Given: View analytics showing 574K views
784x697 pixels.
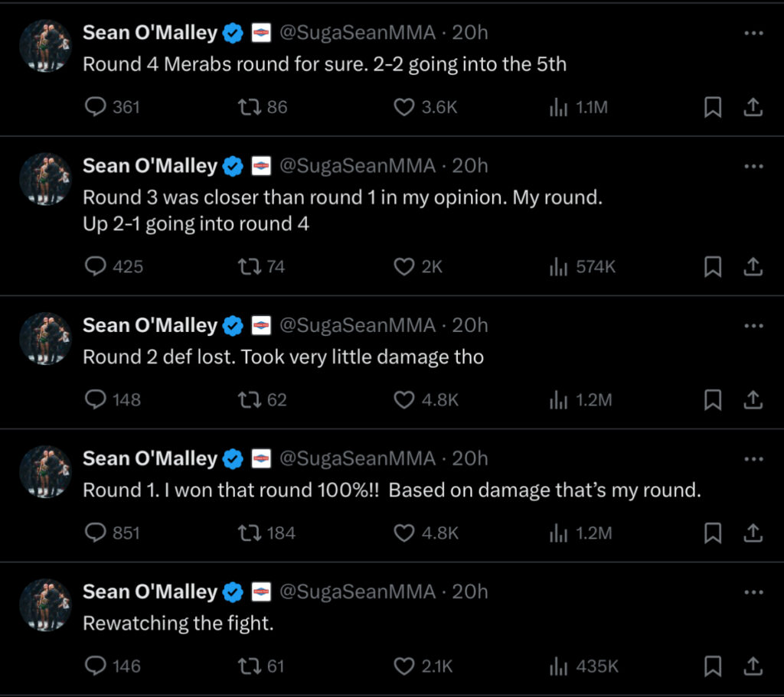Looking at the screenshot, I should tap(583, 266).
